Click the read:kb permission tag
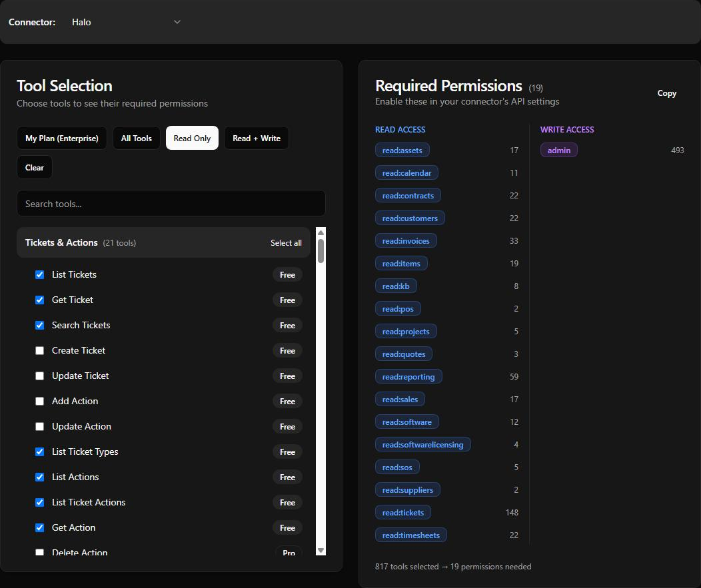Image resolution: width=701 pixels, height=588 pixels. coord(396,286)
